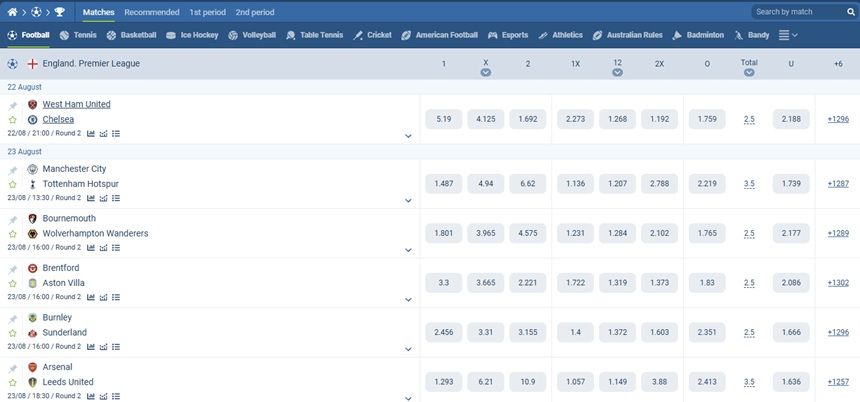Open statistics bar chart for Manchester City match
This screenshot has height=402, width=860.
91,198
